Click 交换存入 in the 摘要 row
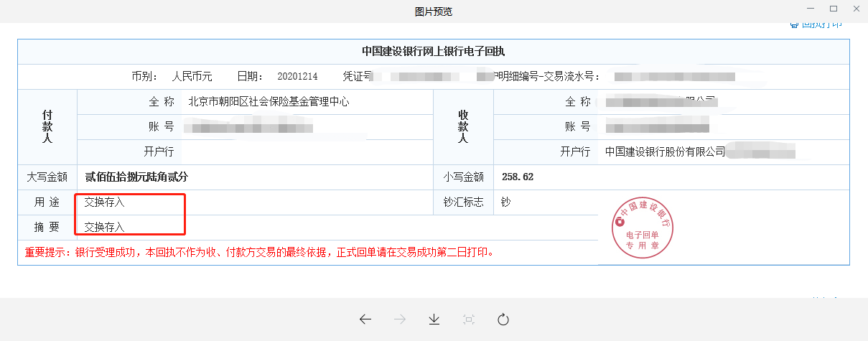This screenshot has height=341, width=868. pos(104,227)
